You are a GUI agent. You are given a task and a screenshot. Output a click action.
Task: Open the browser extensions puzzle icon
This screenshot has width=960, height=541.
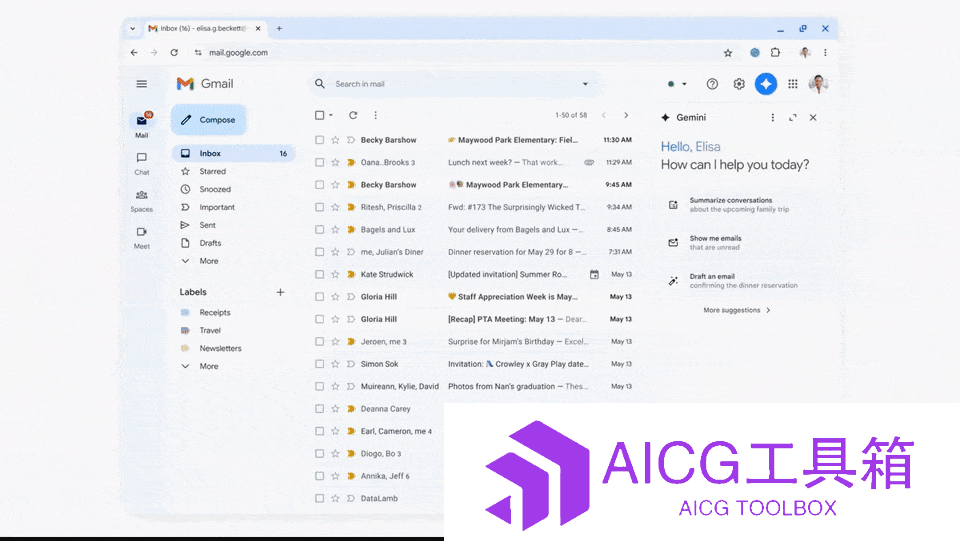point(776,53)
